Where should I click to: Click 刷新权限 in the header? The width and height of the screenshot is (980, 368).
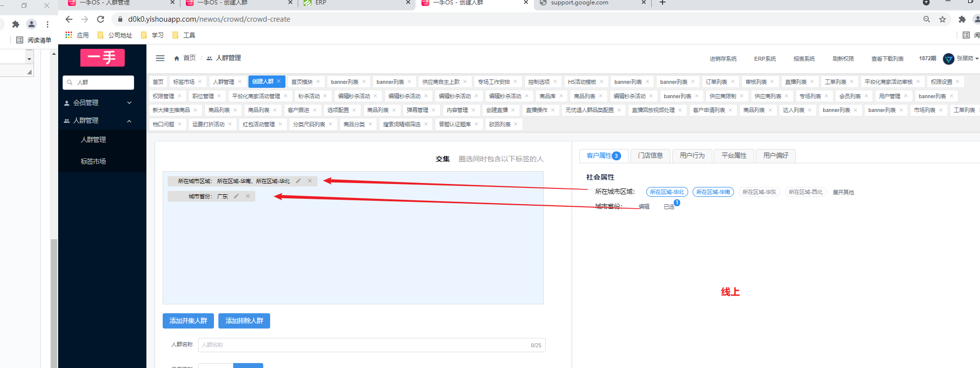(x=843, y=59)
